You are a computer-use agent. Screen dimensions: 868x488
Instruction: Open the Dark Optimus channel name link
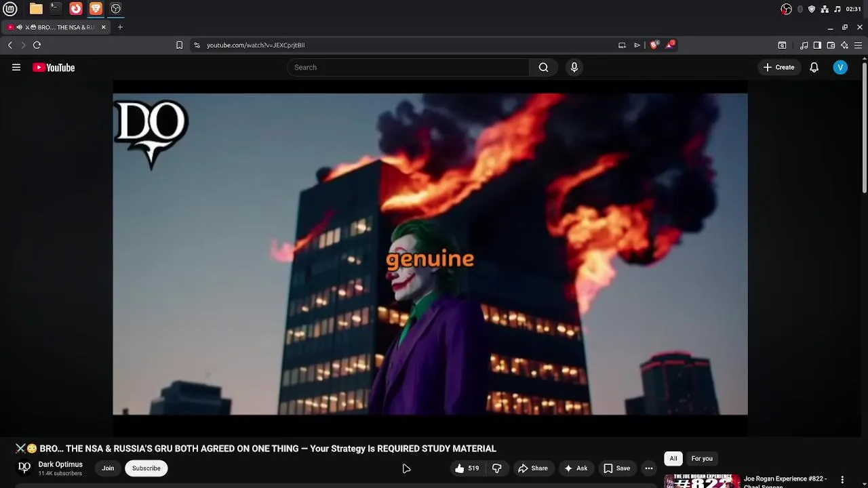[x=60, y=464]
